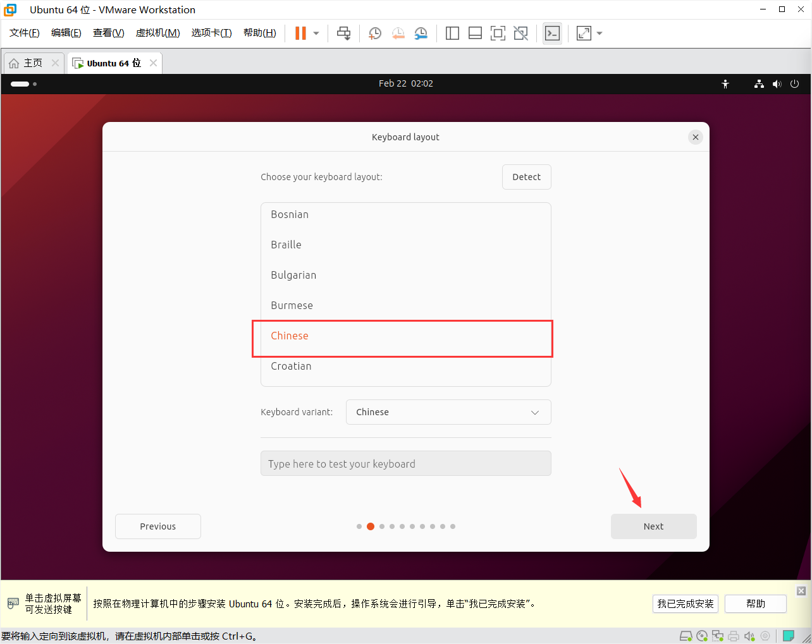
Task: Pause the virtual machine with the orange button
Action: 300,33
